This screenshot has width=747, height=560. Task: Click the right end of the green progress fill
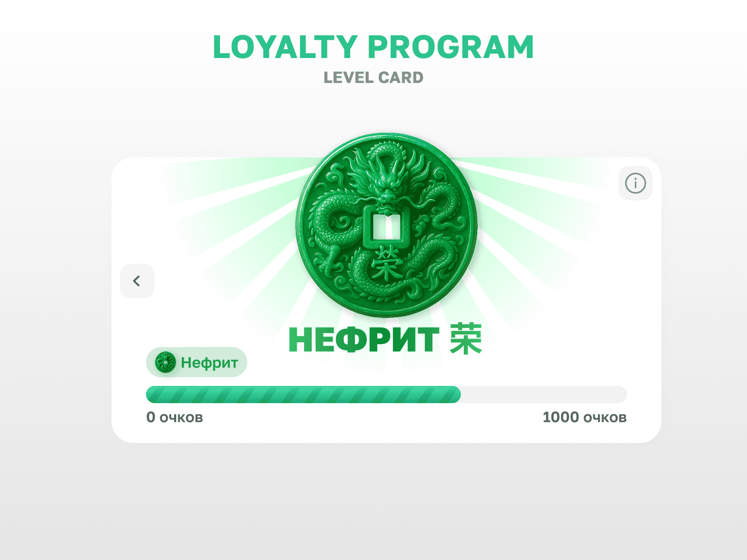456,395
